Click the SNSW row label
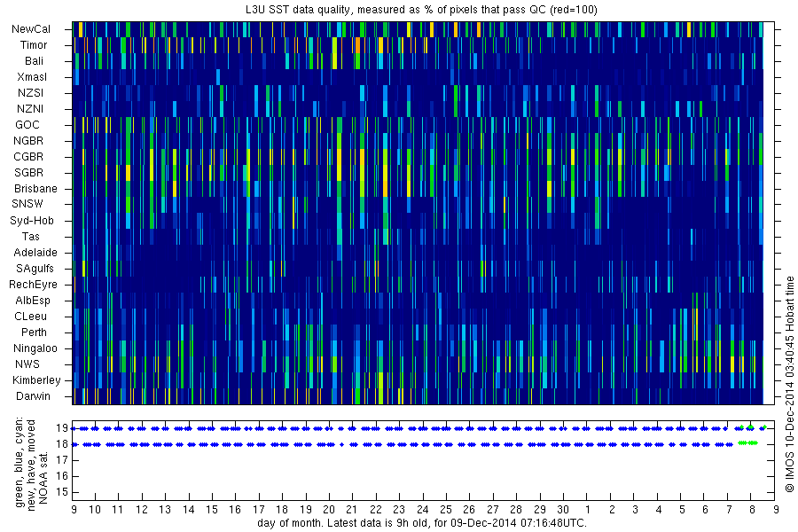The image size is (798, 532). pyautogui.click(x=27, y=204)
